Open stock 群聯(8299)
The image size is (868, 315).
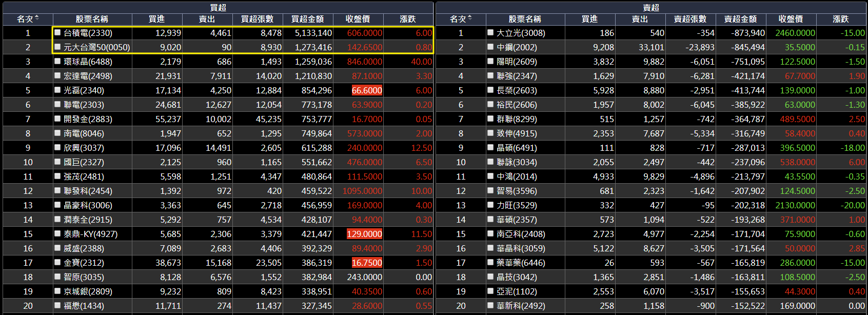pos(517,119)
